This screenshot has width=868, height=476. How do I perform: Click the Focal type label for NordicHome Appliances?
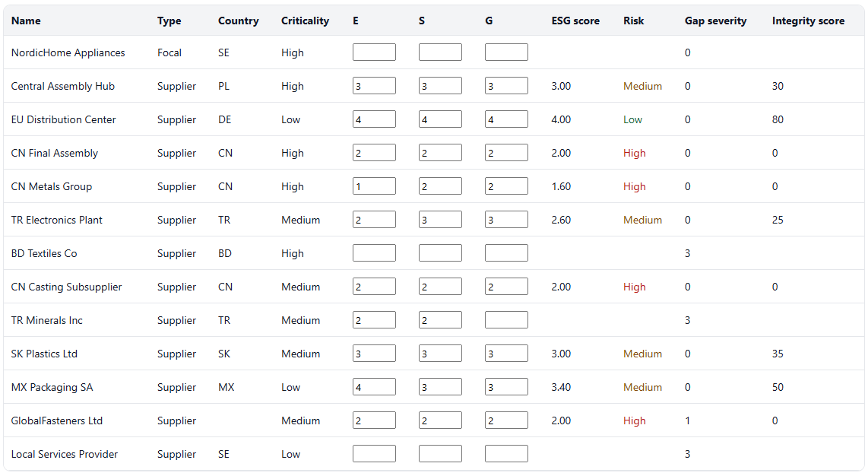(169, 52)
